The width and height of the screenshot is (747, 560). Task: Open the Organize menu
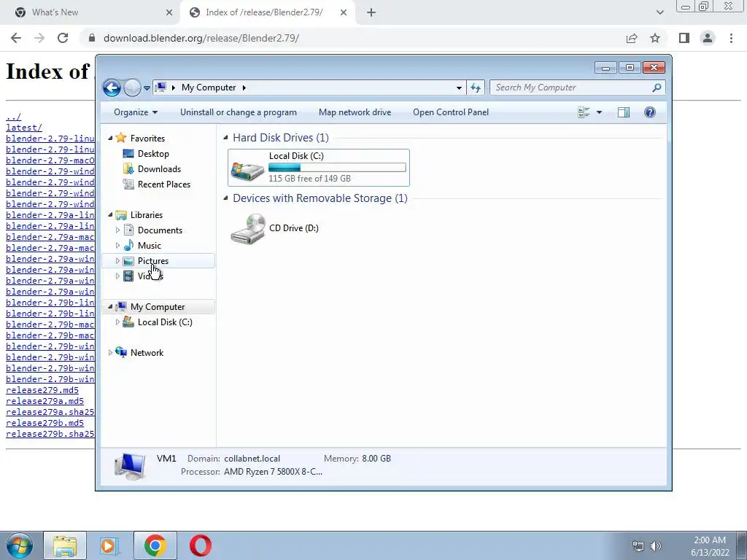pos(135,112)
